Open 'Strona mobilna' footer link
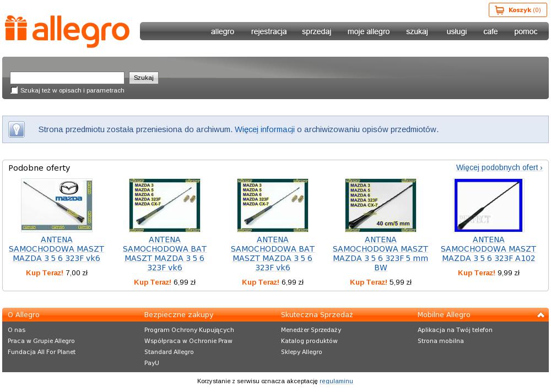The height and width of the screenshot is (392, 551). pos(441,341)
